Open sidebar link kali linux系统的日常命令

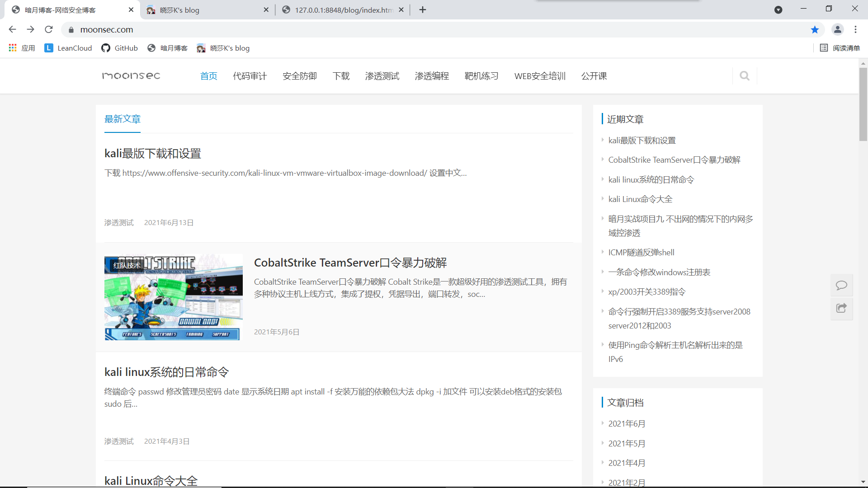pyautogui.click(x=651, y=180)
